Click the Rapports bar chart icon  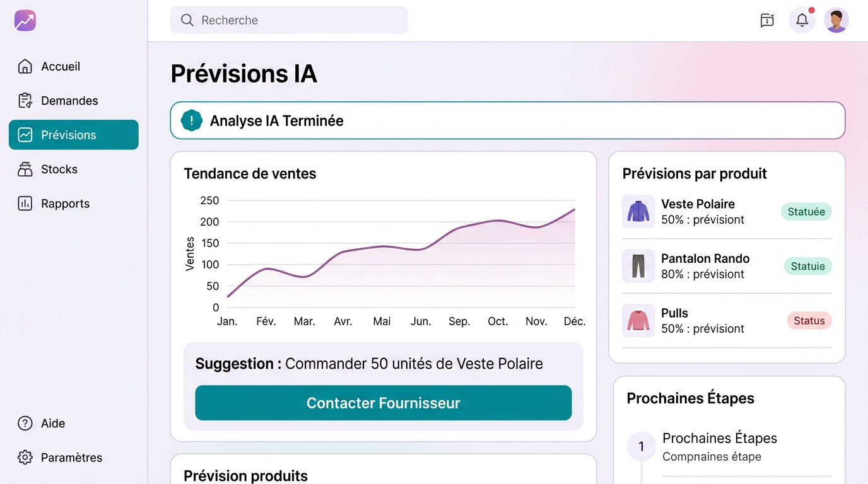(x=25, y=204)
